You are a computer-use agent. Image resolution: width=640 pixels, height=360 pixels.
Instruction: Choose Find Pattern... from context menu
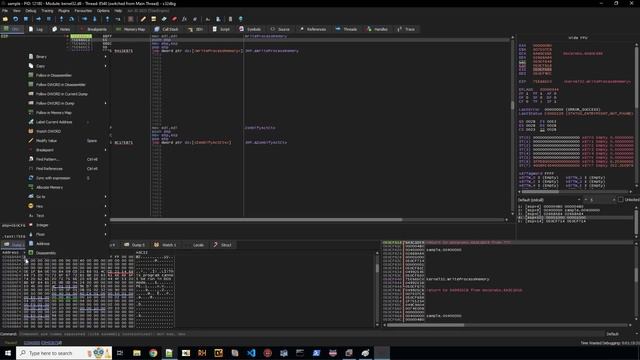click(x=67, y=160)
